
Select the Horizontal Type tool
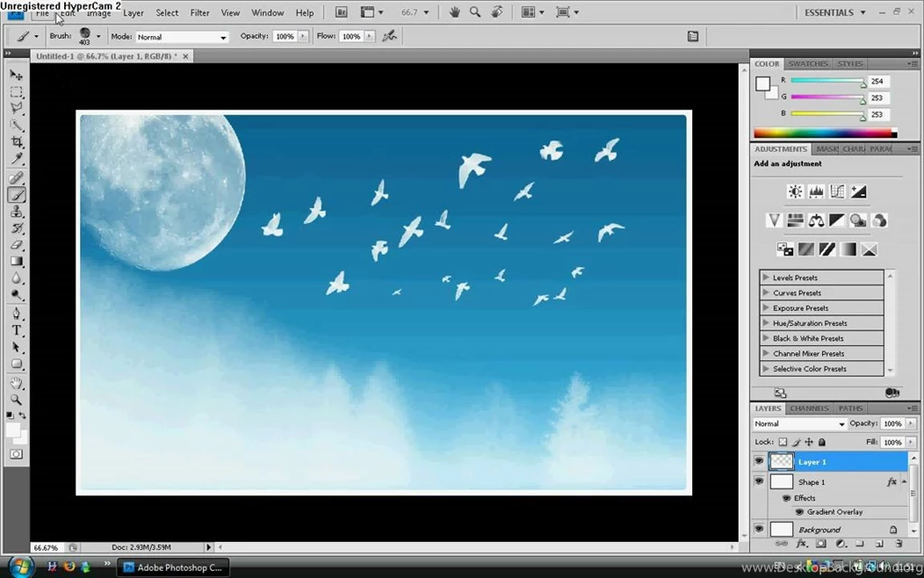[x=16, y=331]
